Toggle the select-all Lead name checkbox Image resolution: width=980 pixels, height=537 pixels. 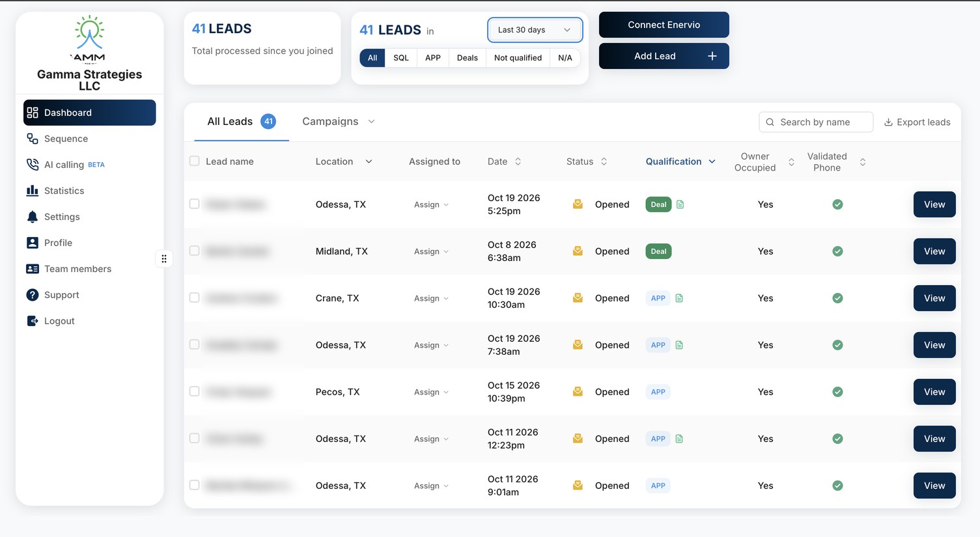[194, 161]
